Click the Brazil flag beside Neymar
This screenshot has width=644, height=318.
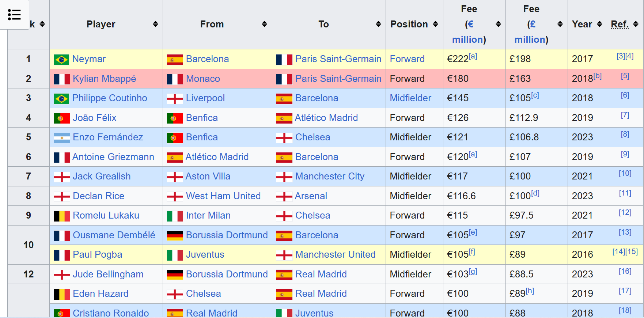61,60
